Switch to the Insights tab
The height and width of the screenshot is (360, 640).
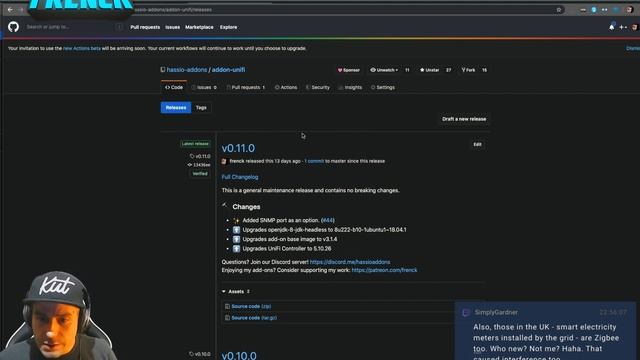pos(350,87)
